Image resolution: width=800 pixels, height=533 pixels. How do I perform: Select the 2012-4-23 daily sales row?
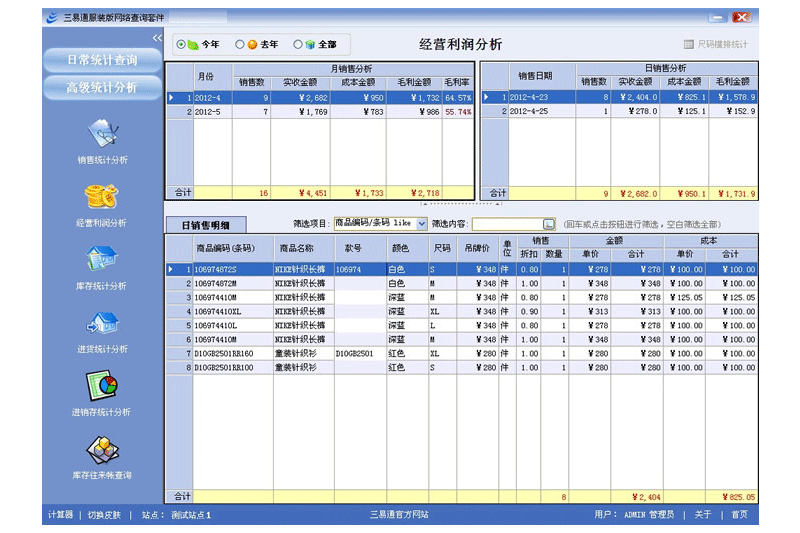click(x=620, y=97)
